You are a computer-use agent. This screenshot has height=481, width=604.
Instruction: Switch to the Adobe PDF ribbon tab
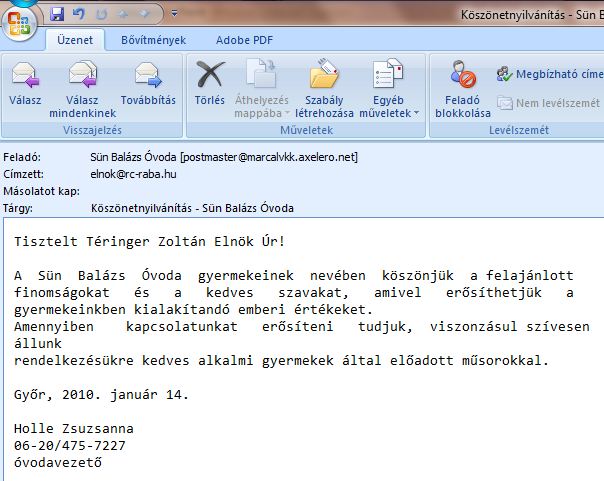244,40
